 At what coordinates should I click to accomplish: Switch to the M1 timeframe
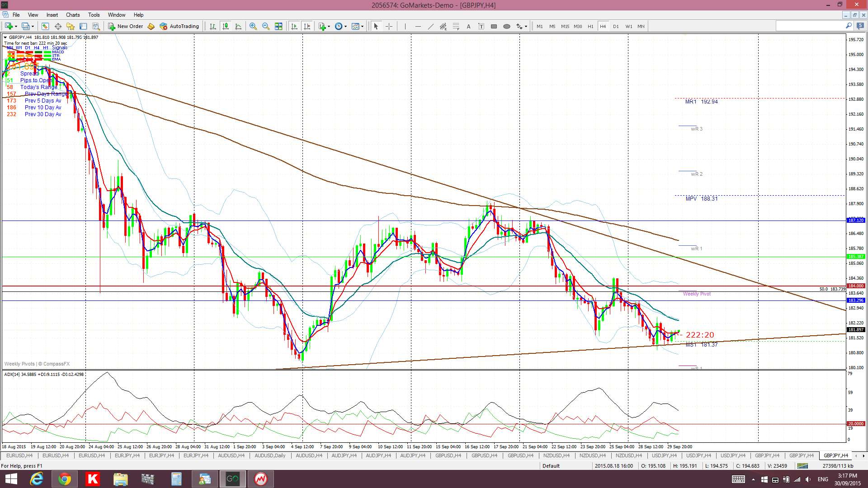[540, 26]
